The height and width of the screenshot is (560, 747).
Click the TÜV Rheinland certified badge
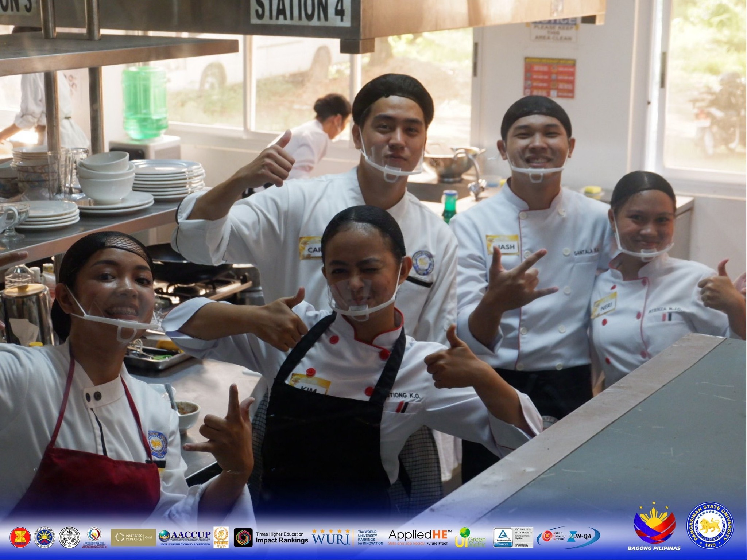pyautogui.click(x=503, y=537)
